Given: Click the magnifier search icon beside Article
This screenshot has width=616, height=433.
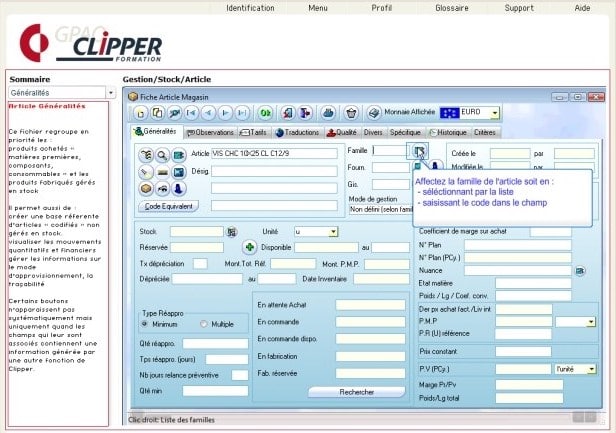Looking at the screenshot, I should tap(162, 155).
